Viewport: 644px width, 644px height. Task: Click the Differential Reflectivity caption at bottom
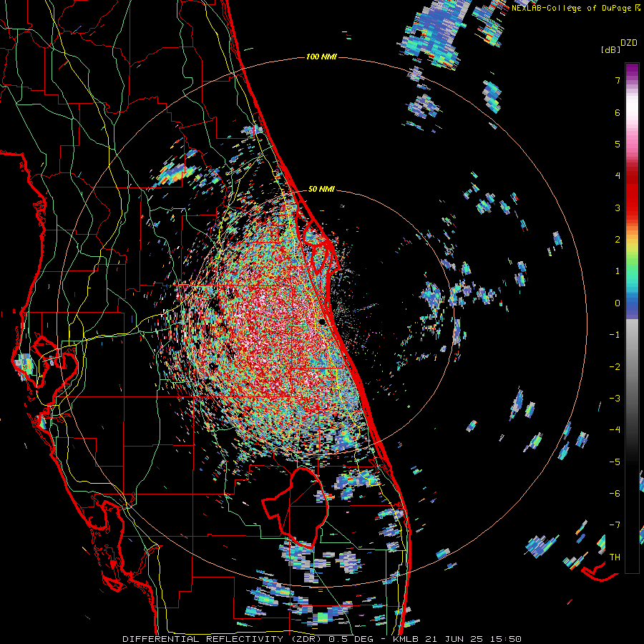[322, 639]
